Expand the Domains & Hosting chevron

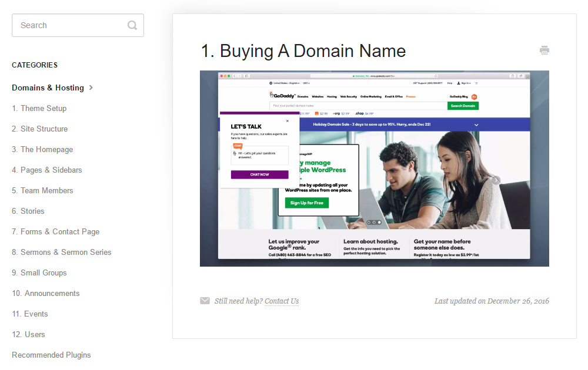tap(91, 88)
